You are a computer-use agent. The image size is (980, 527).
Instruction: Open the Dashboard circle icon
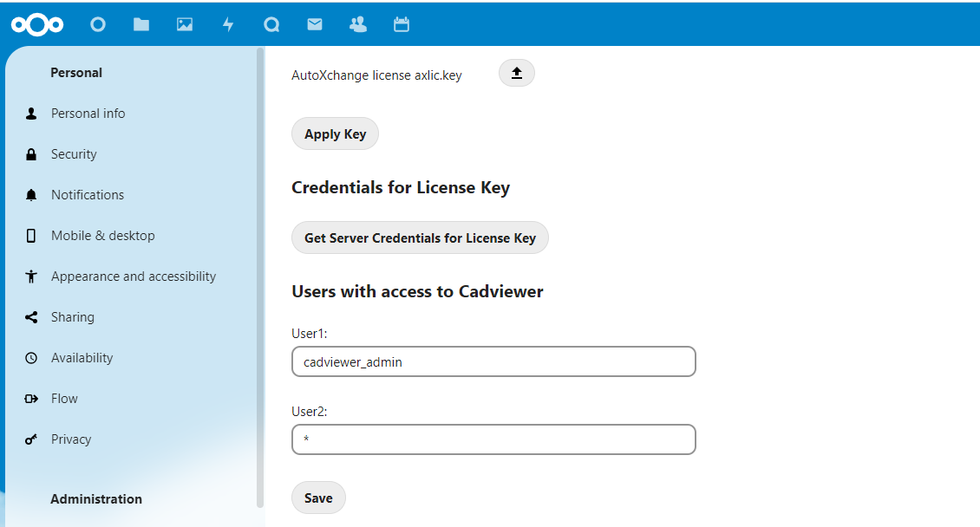click(x=98, y=24)
